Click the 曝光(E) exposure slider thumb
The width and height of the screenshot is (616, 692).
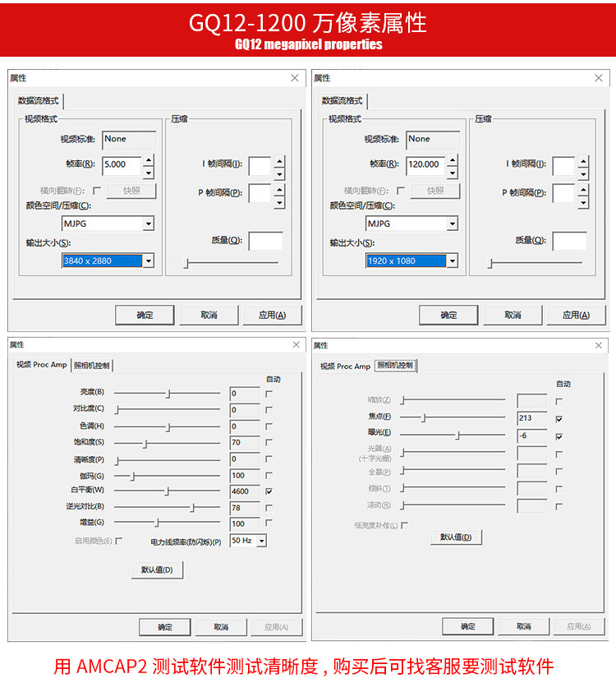point(457,436)
